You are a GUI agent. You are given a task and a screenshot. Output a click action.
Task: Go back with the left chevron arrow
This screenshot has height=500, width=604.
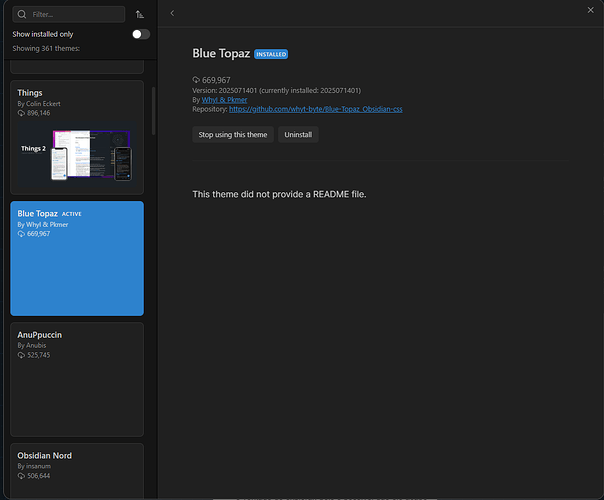pos(172,13)
